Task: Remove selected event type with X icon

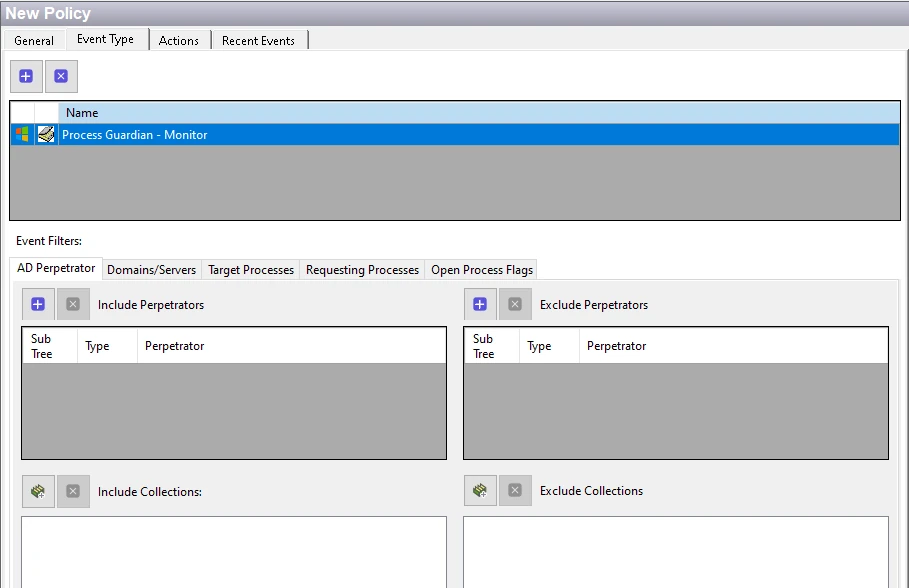Action: 61,77
